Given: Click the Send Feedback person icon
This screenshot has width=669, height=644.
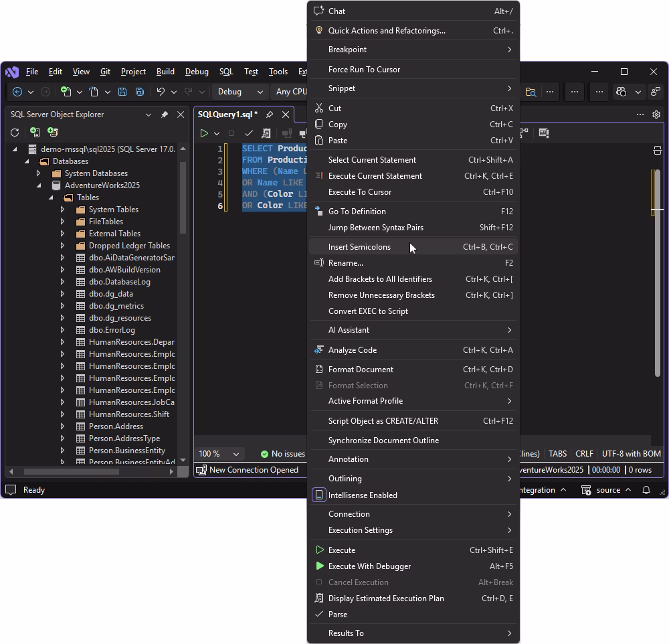Looking at the screenshot, I should [656, 92].
